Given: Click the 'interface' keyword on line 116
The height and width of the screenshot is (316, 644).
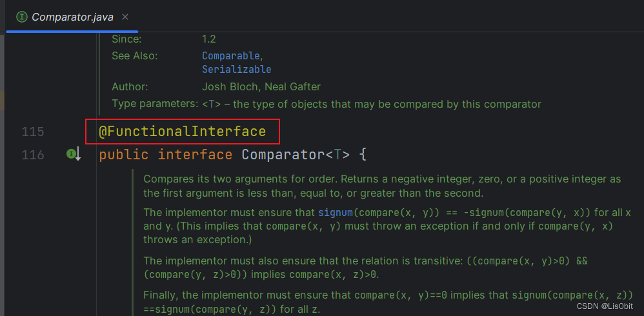Looking at the screenshot, I should (x=195, y=155).
